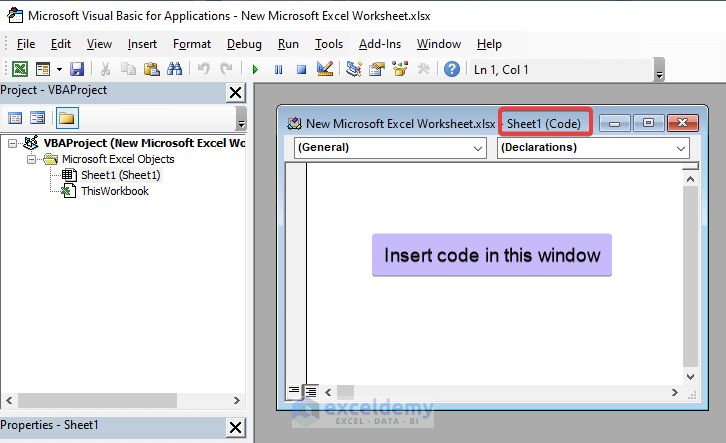
Task: Click the Copy icon in the toolbar
Action: [x=128, y=69]
